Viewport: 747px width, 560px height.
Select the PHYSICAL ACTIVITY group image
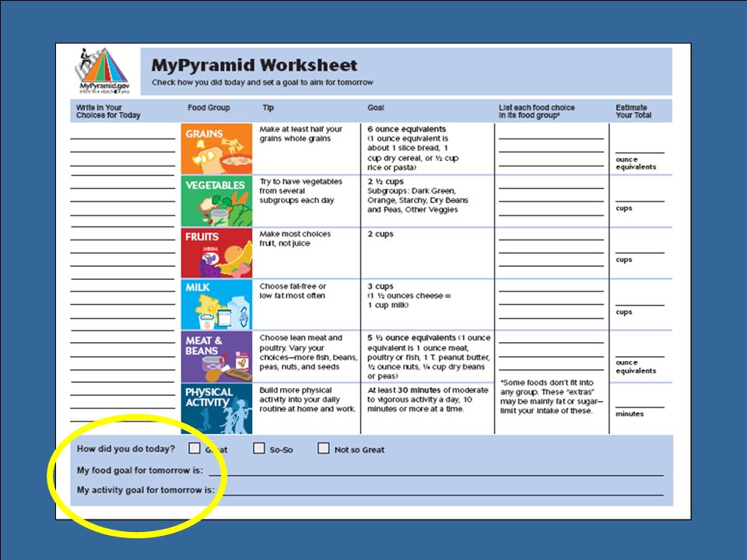coord(217,408)
